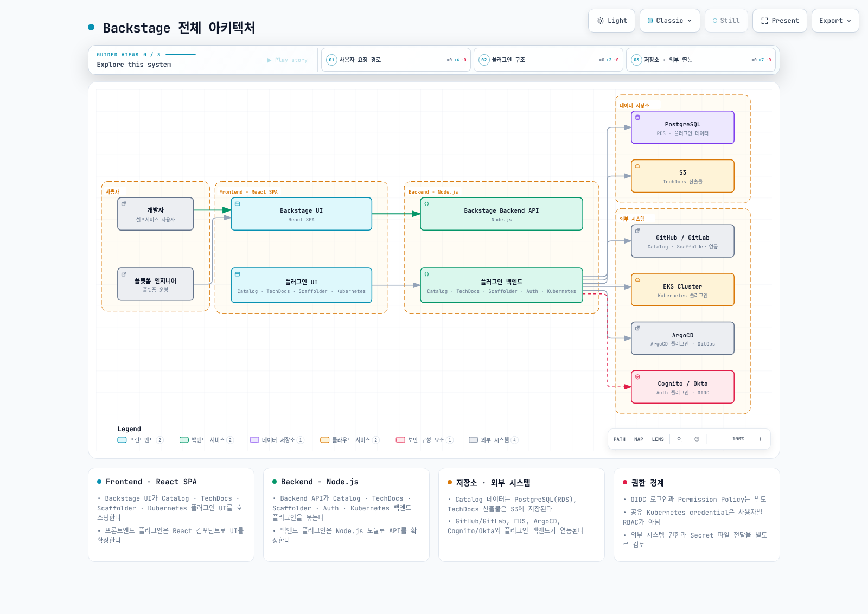This screenshot has height=614, width=868.
Task: Zoom out with the minus icon
Action: pyautogui.click(x=716, y=439)
